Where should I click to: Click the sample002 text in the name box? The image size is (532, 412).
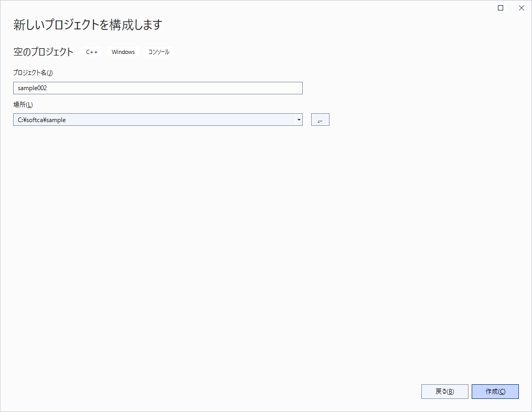coord(33,88)
